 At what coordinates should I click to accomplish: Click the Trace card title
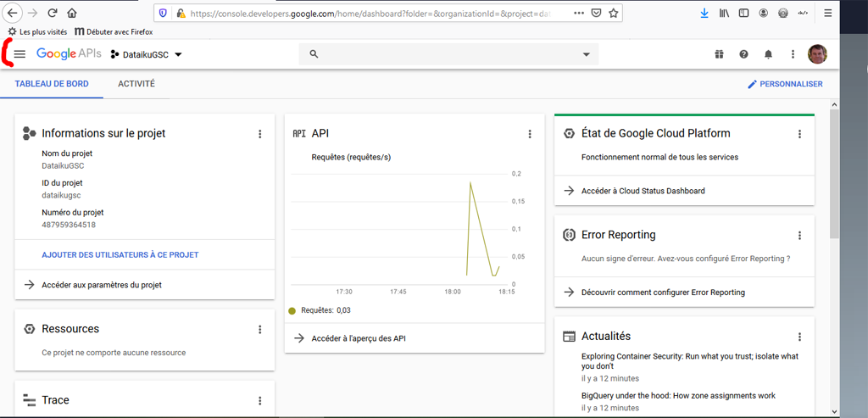(55, 399)
